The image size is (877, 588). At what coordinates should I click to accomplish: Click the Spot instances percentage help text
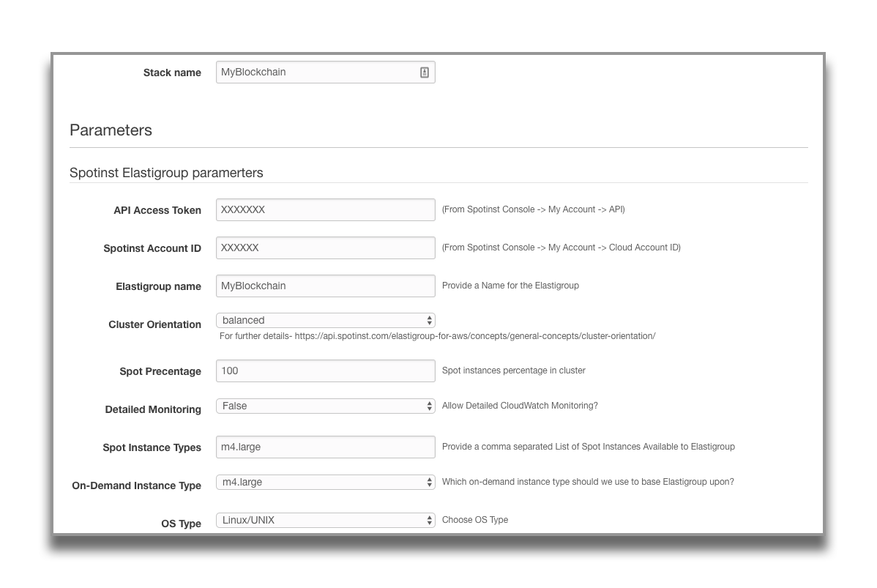pos(513,371)
